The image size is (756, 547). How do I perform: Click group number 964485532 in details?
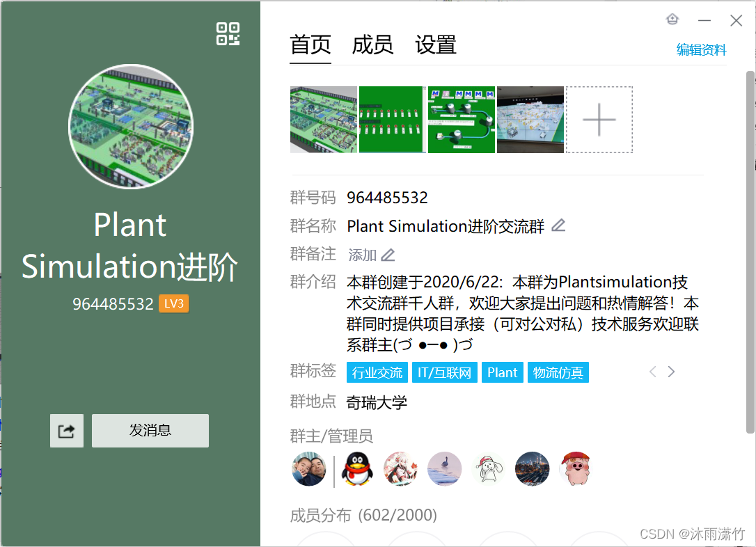click(x=387, y=198)
